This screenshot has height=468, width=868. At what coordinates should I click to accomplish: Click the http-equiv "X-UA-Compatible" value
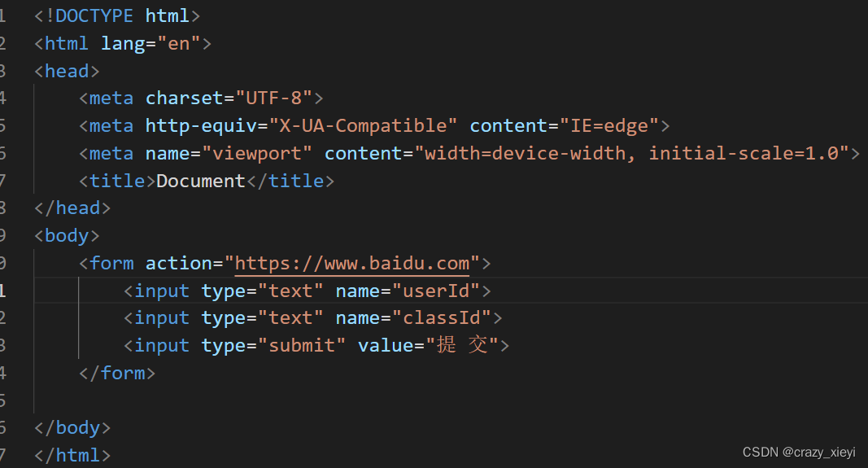pos(363,126)
